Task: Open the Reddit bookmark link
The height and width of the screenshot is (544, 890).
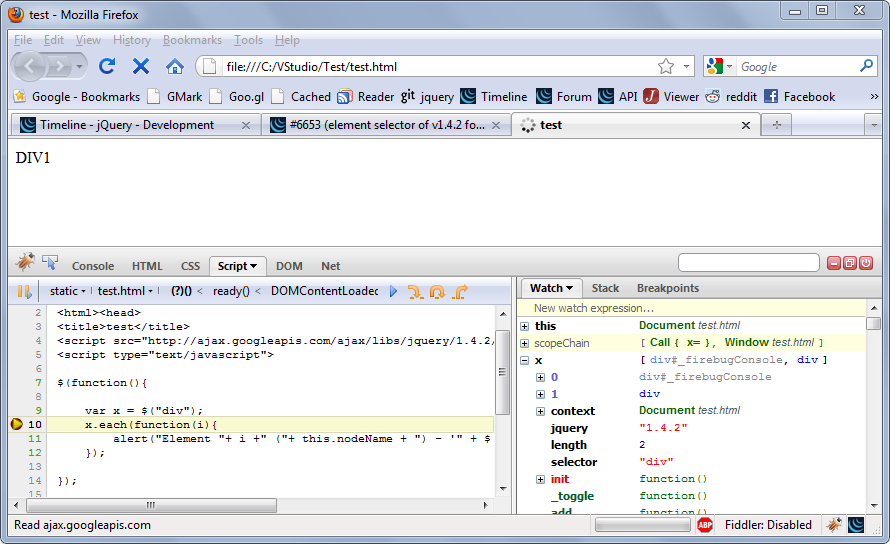Action: pos(728,97)
